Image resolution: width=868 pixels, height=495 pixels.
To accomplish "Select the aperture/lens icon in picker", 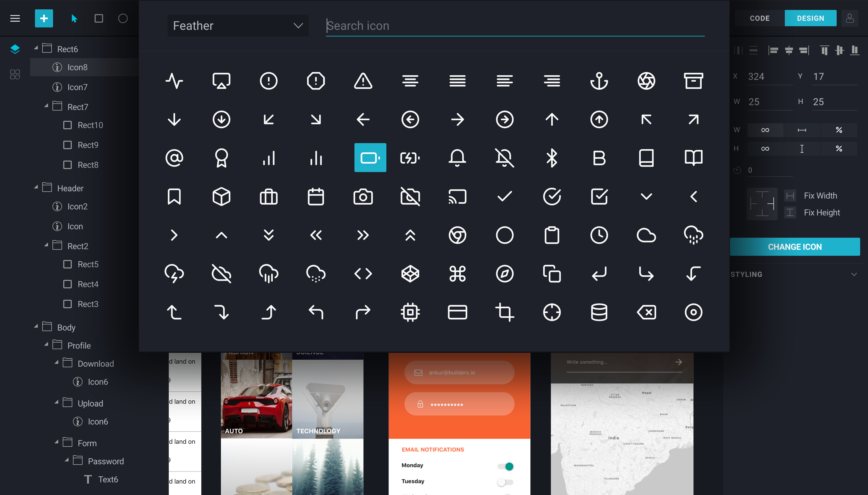I will pyautogui.click(x=646, y=80).
